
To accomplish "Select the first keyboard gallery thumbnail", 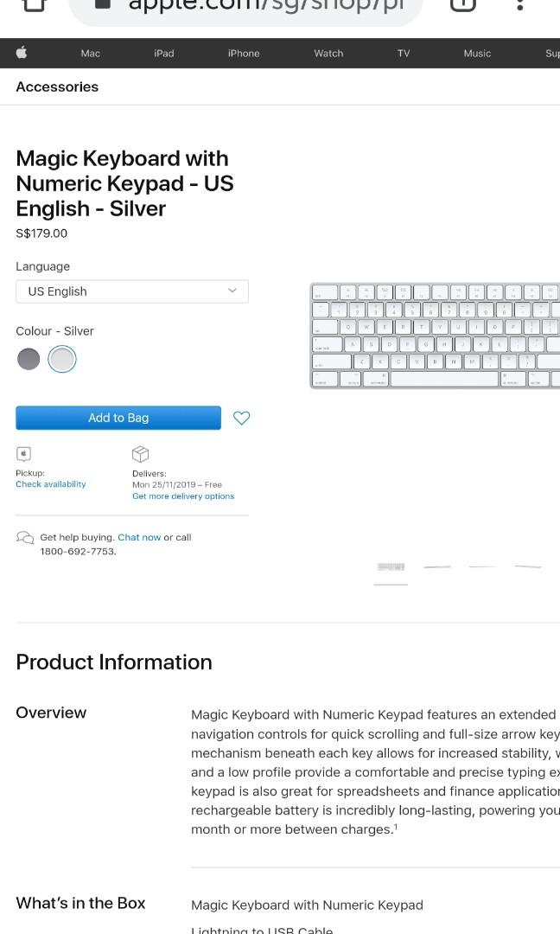I will 391,567.
